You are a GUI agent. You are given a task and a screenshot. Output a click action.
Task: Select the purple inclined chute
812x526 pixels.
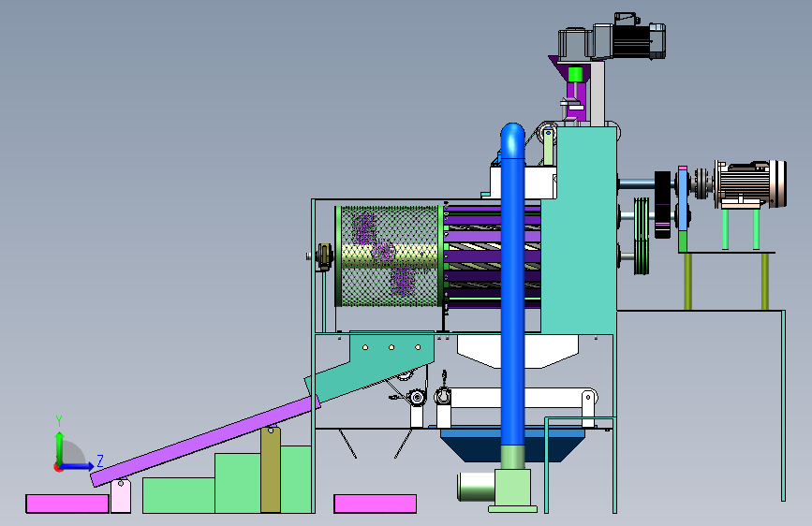pos(205,441)
